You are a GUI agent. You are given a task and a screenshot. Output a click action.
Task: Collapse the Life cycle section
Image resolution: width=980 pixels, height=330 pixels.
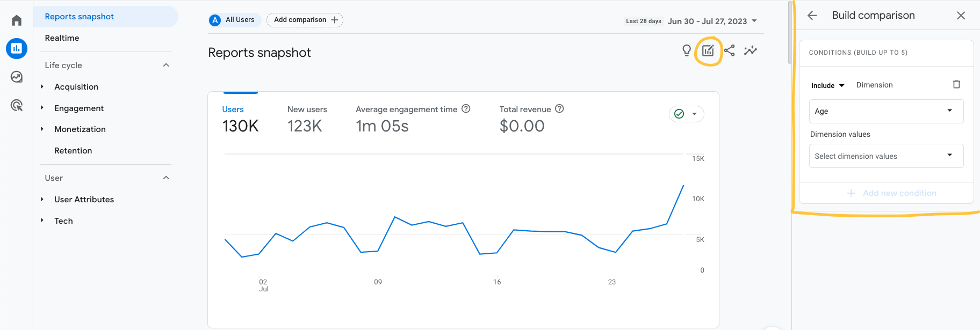point(166,65)
